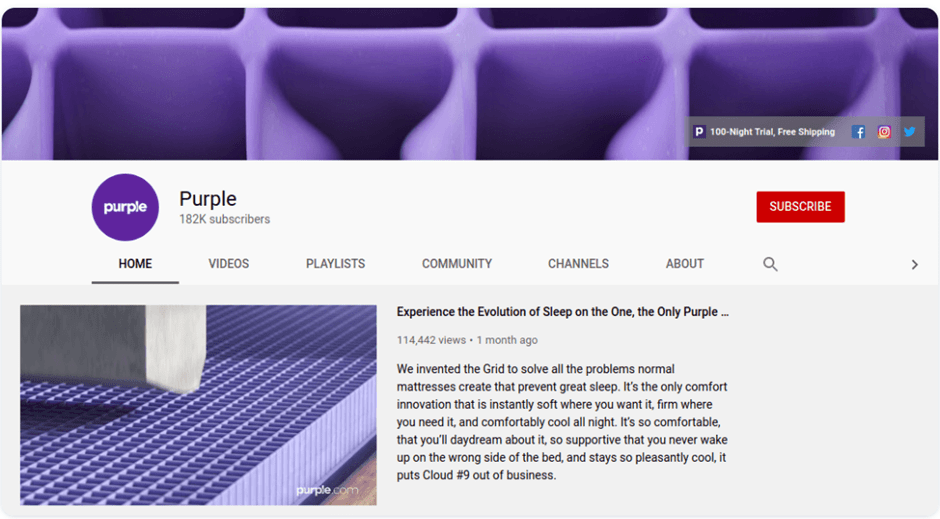Open the Instagram link in the banner

pyautogui.click(x=884, y=132)
